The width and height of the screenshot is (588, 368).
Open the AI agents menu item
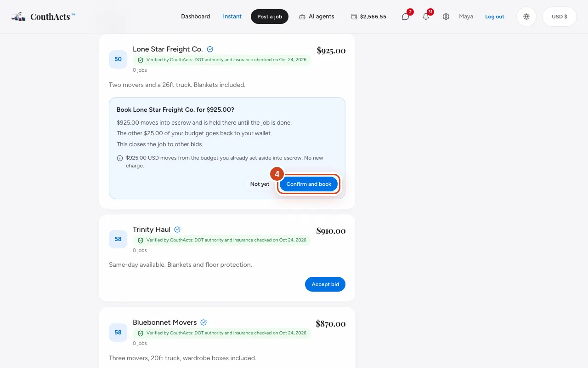coord(317,17)
